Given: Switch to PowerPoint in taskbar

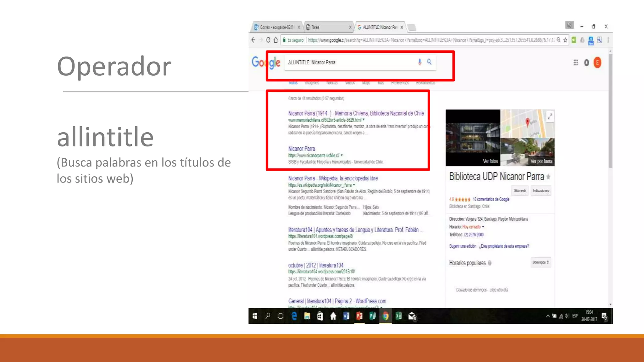Looking at the screenshot, I should tap(359, 316).
